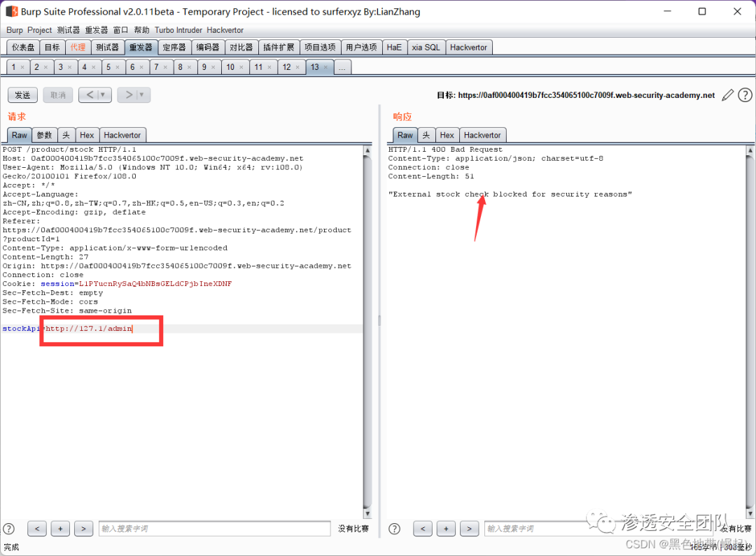
Task: Close repeater tab 5 with its x
Action: [x=117, y=67]
